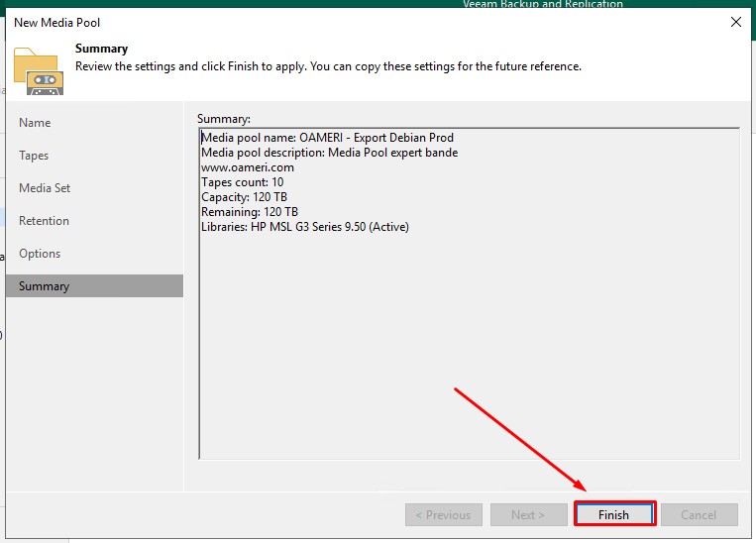Go to the Name wizard step
Screen dimensions: 756x543
point(35,123)
